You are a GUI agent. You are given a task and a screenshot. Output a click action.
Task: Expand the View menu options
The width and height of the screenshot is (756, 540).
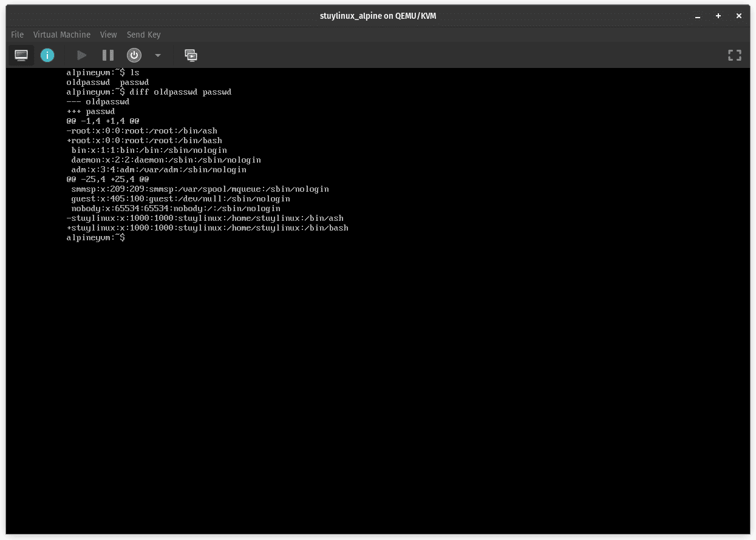pos(108,35)
